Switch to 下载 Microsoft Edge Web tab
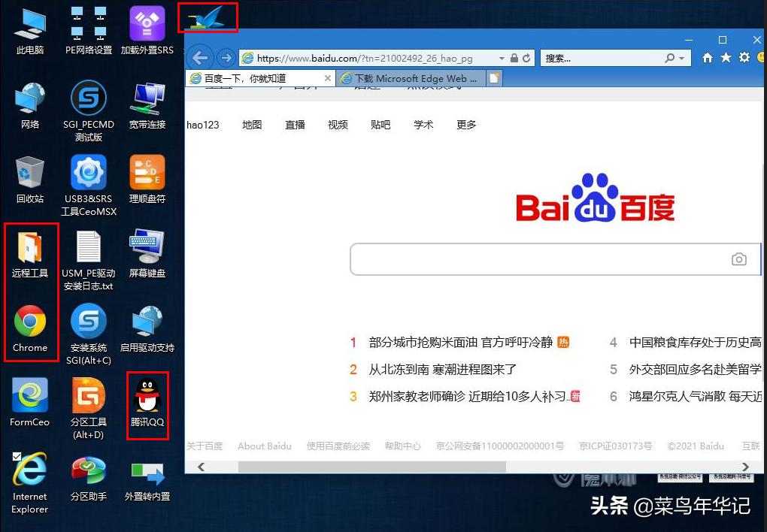 [411, 78]
